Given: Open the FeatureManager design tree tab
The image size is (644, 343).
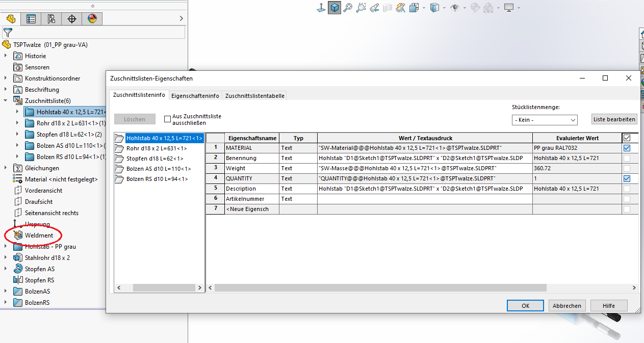Looking at the screenshot, I should pos(11,19).
